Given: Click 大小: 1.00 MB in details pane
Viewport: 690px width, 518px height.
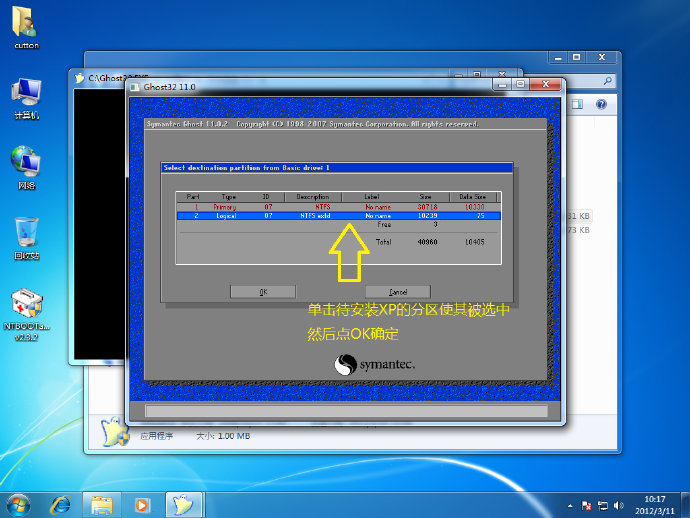Looking at the screenshot, I should (223, 436).
